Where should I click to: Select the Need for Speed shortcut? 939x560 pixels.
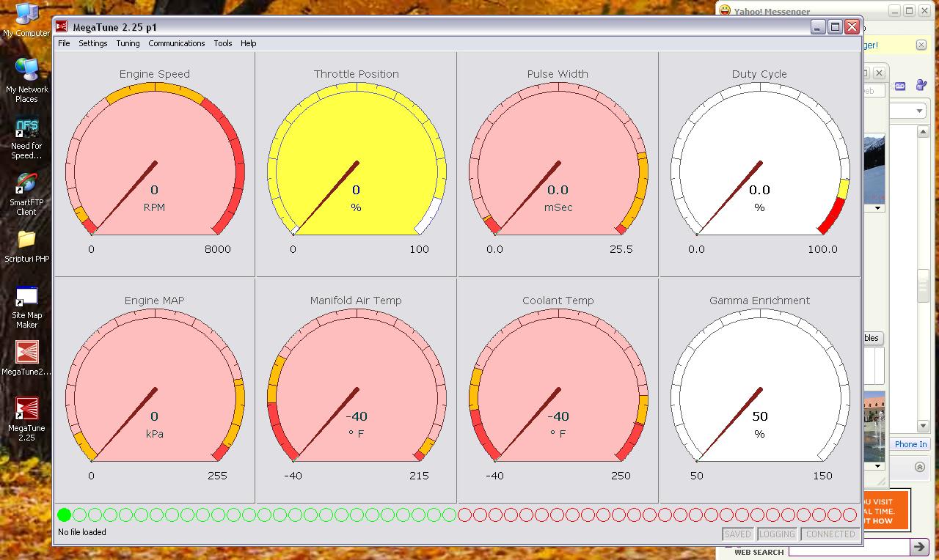tap(26, 129)
